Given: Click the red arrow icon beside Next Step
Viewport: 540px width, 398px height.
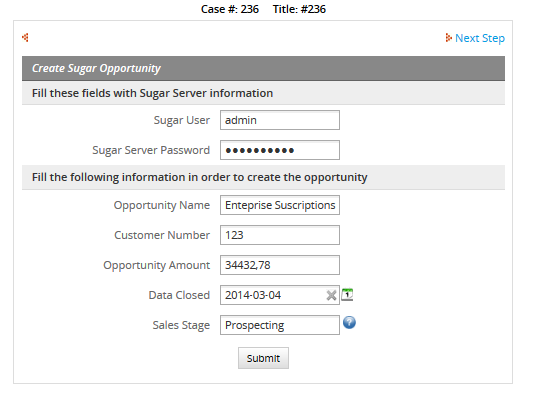Looking at the screenshot, I should coord(448,38).
